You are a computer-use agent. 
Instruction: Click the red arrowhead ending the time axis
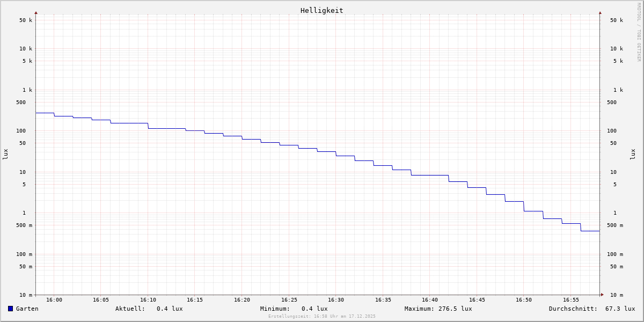click(602, 295)
